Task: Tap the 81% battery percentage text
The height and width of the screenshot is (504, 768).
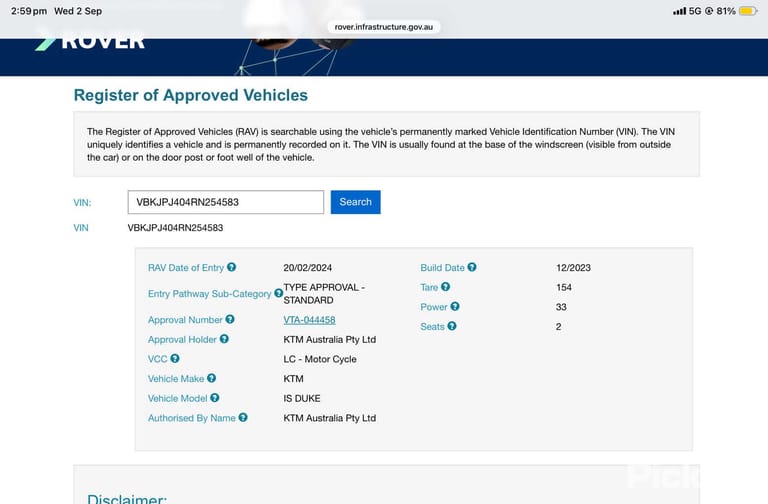Action: (x=726, y=11)
